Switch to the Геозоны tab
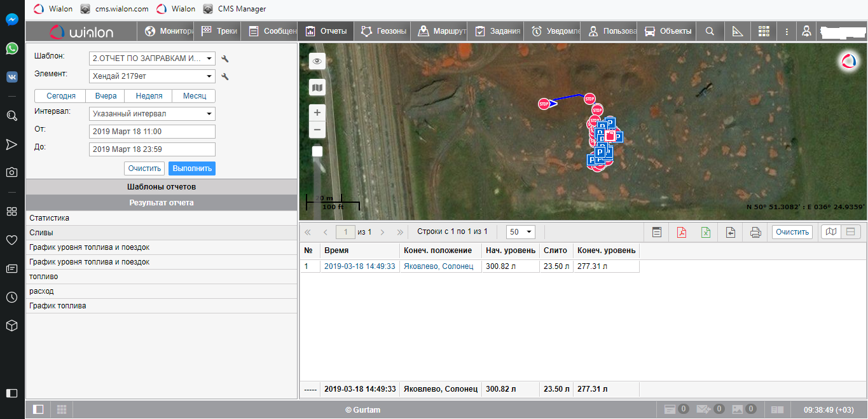Viewport: 868px width, 419px height. pyautogui.click(x=383, y=31)
